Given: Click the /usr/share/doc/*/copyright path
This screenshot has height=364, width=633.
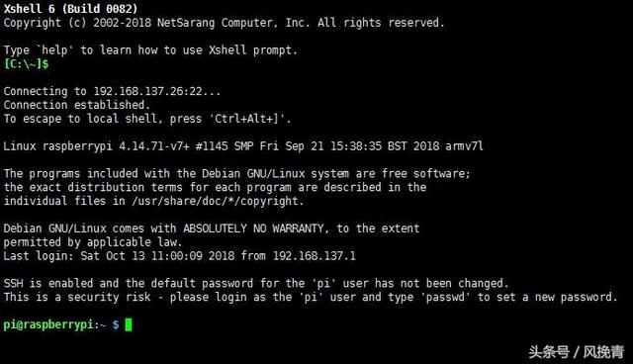Looking at the screenshot, I should [216, 201].
